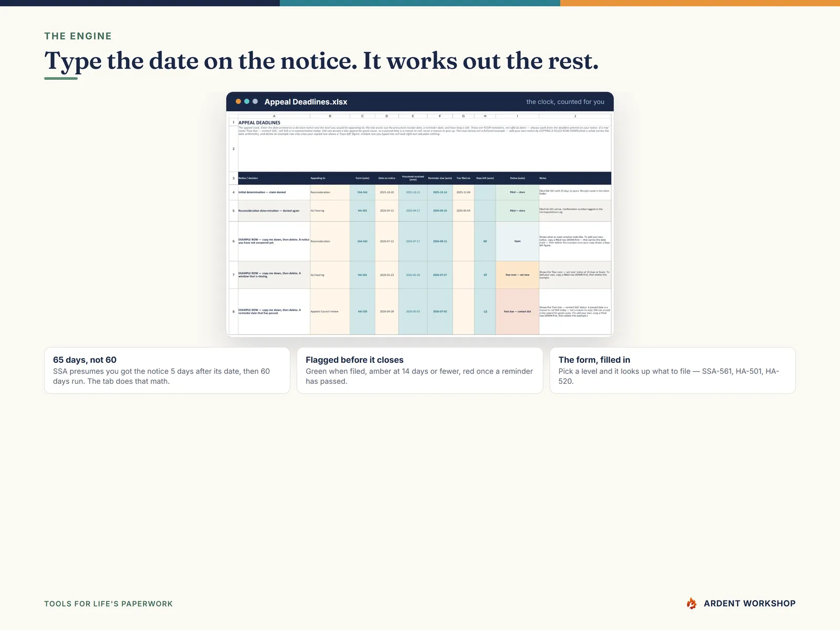Click the "You filed on" header cell
Screen dimensions: 840x630
click(x=464, y=178)
